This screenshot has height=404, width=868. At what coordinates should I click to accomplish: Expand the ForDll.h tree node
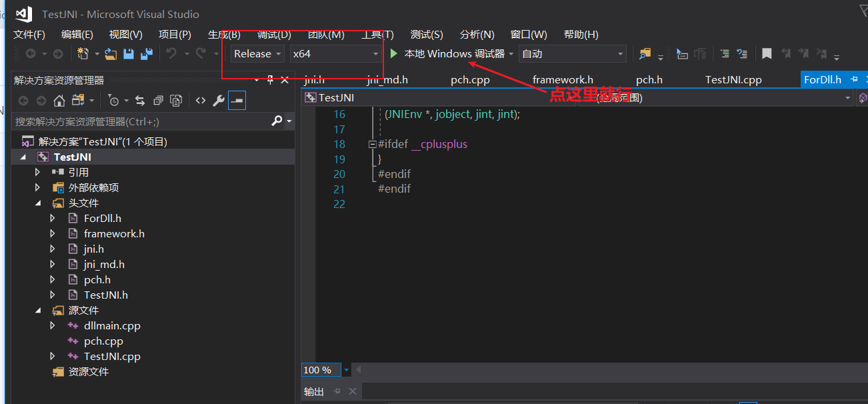[x=53, y=218]
